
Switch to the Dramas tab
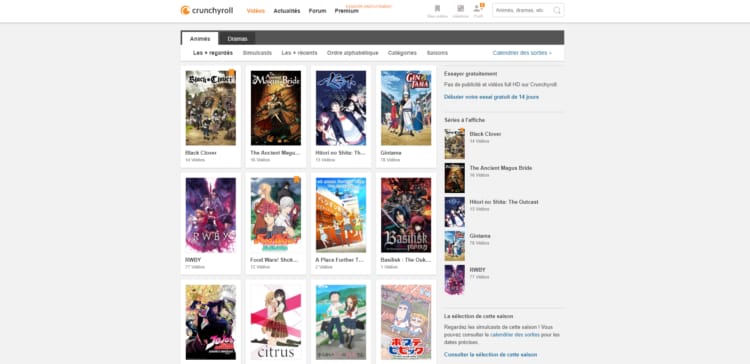click(x=237, y=39)
